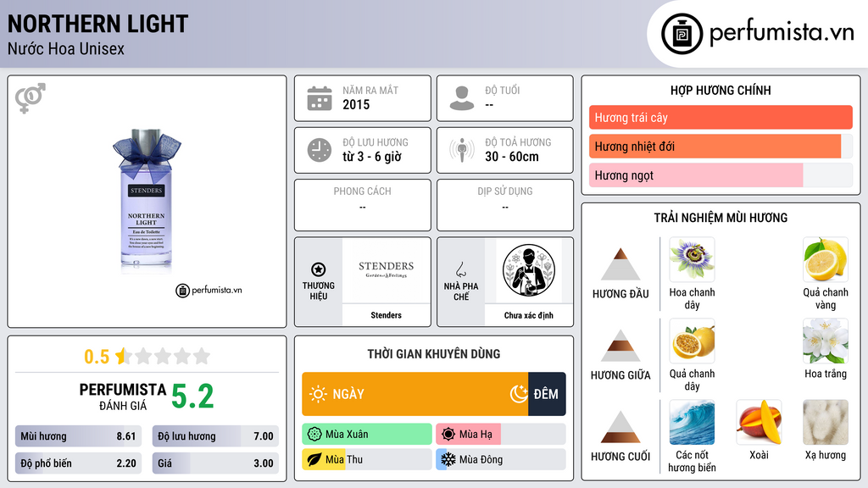Click the NORTHERN LIGHT title text
The height and width of the screenshot is (488, 868).
coord(98,24)
